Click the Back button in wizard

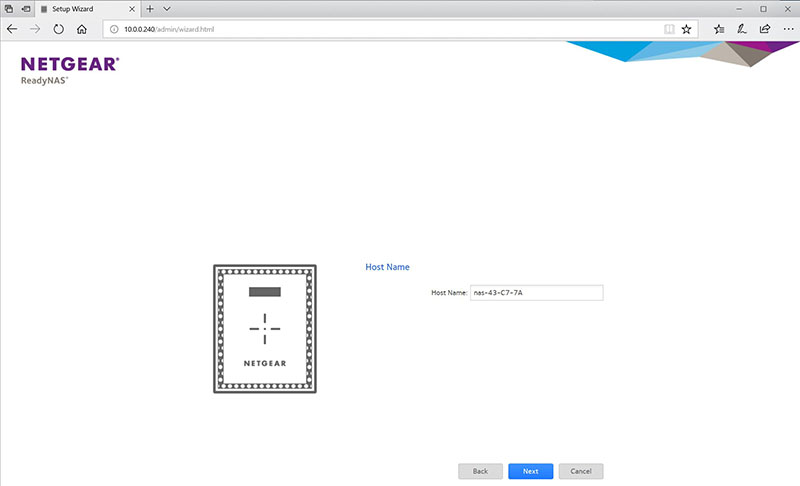480,471
